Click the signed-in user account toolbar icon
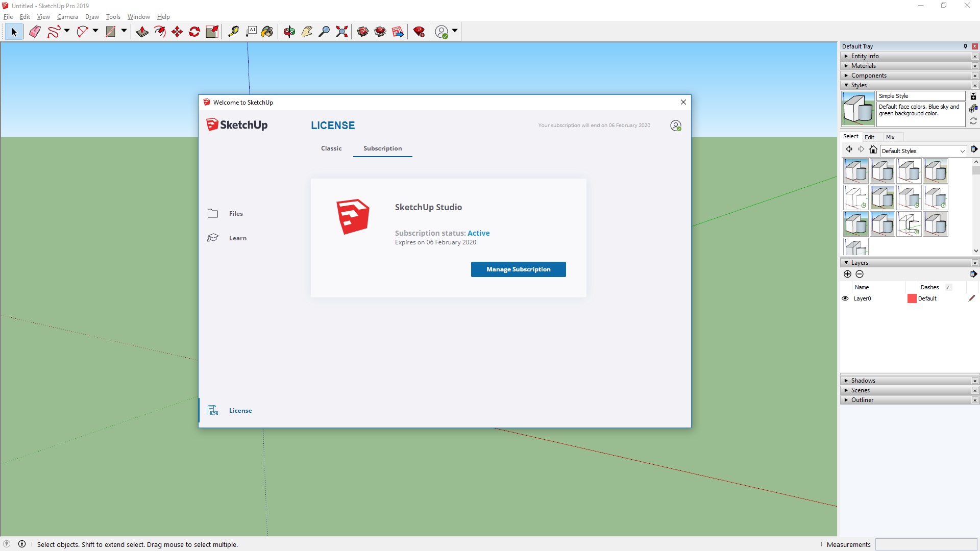980x551 pixels. point(442,32)
